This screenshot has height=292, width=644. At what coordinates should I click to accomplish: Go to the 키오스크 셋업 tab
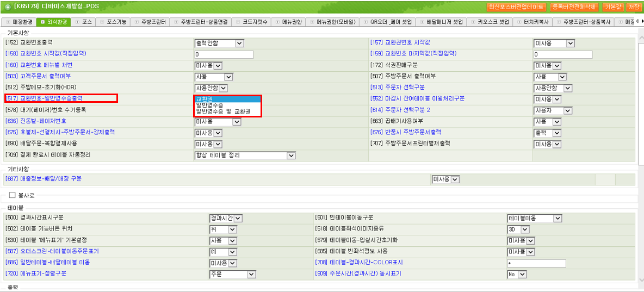tap(493, 22)
